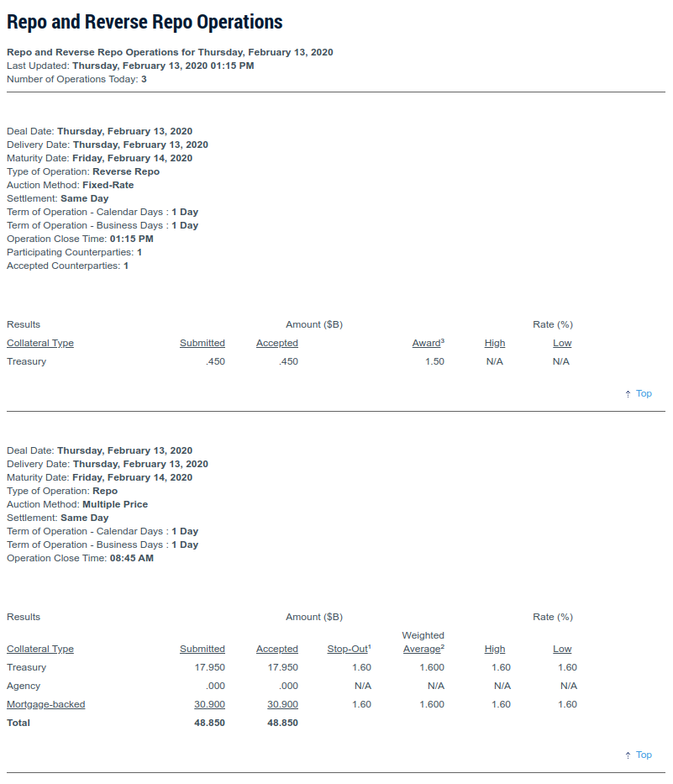673x784 pixels.
Task: Open Collateral Type header in Repo results table
Action: click(x=40, y=649)
